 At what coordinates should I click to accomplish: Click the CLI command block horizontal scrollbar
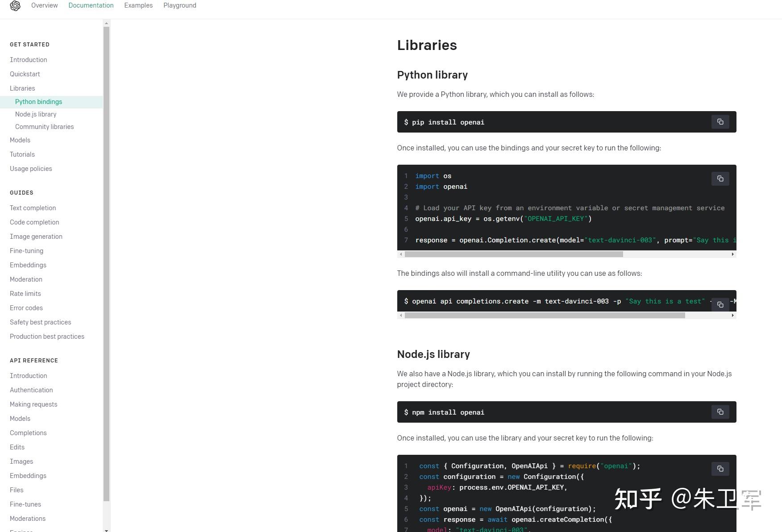click(545, 315)
